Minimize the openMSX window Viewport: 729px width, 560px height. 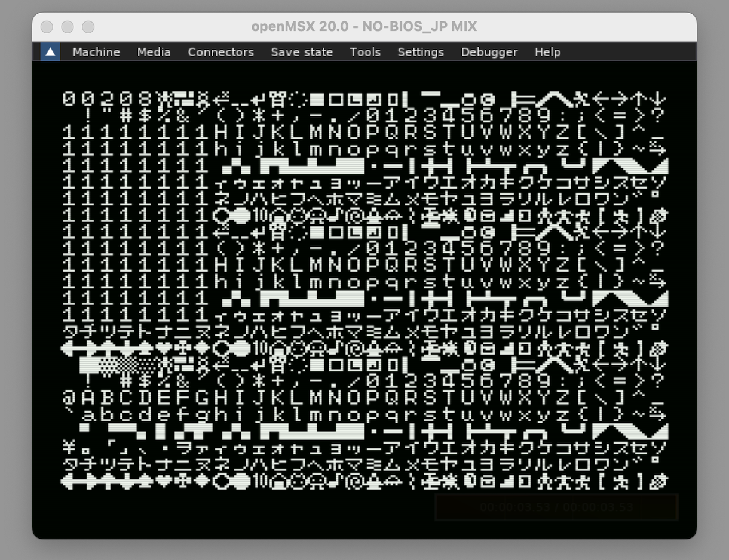click(68, 27)
